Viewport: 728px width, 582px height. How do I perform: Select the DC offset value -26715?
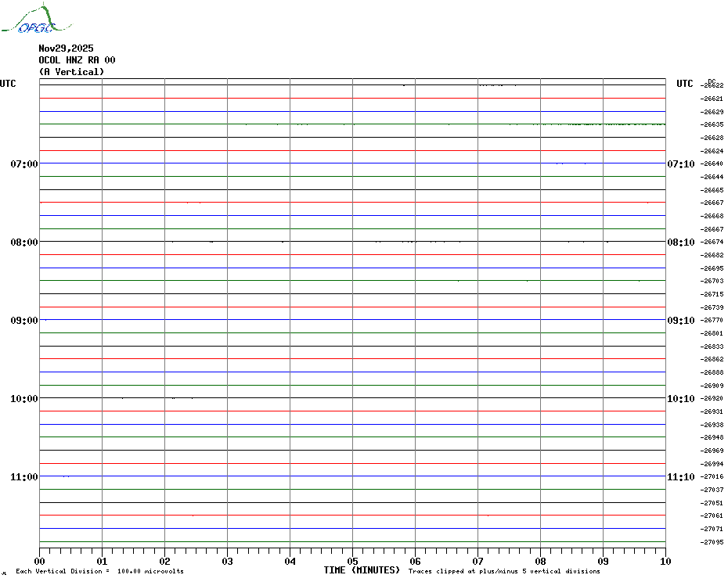712,294
